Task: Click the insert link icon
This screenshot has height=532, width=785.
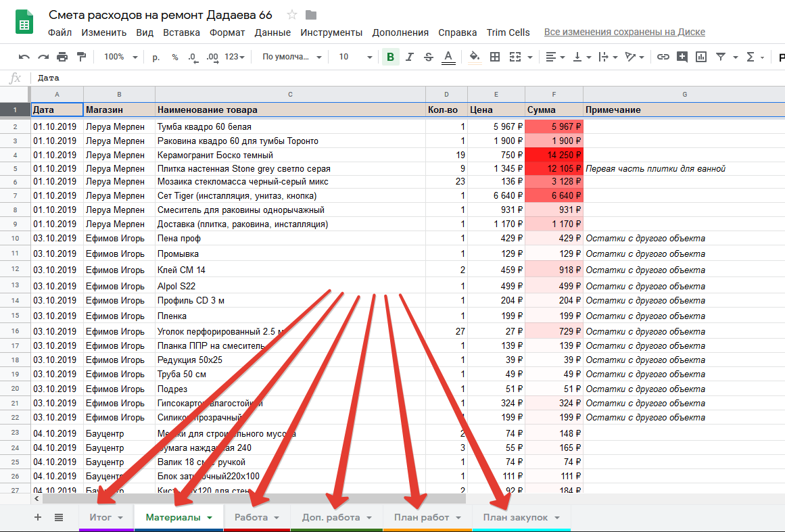Action: 663,57
